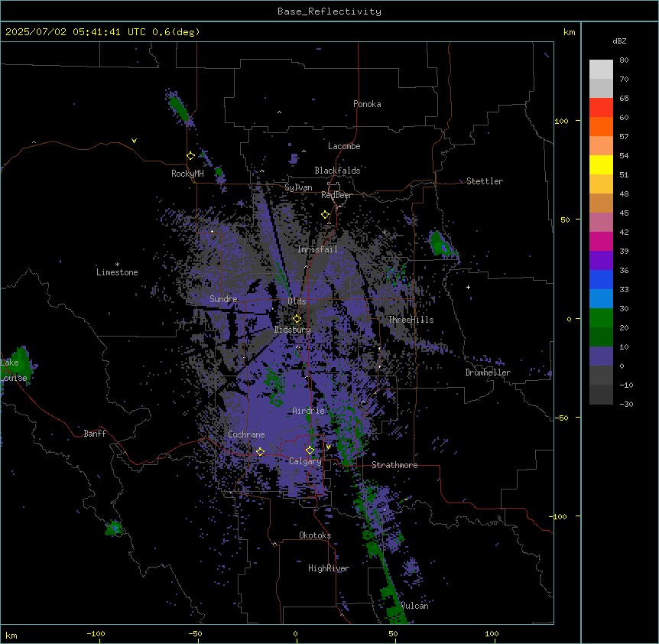Click the dBZ legend heading
Image resolution: width=659 pixels, height=644 pixels.
coord(619,41)
